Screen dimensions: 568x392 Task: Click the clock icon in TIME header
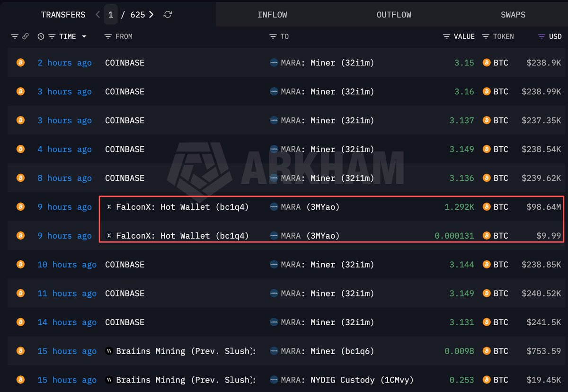41,36
